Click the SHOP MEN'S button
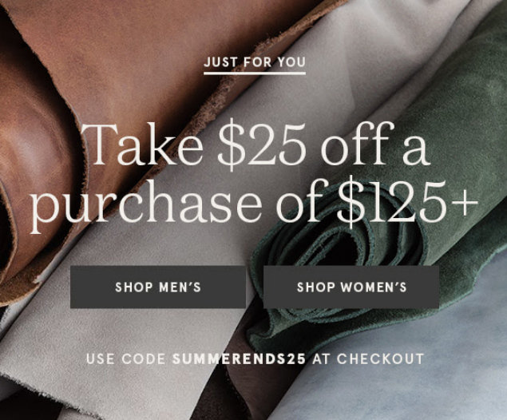Viewport: 507px width, 420px height. (x=158, y=287)
